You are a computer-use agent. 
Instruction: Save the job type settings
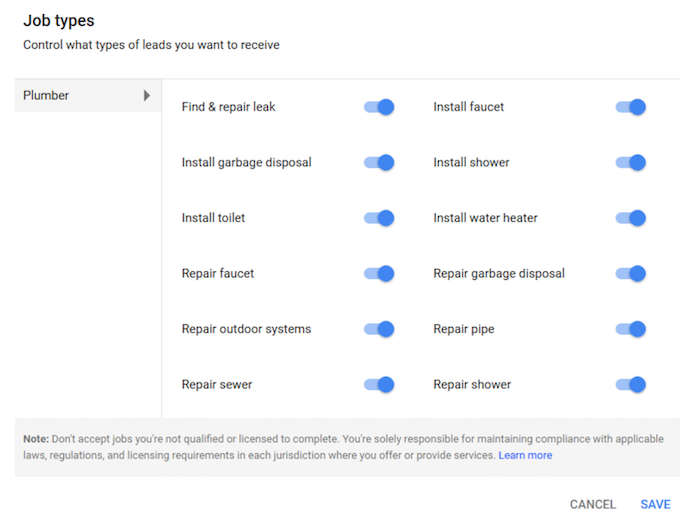[656, 505]
